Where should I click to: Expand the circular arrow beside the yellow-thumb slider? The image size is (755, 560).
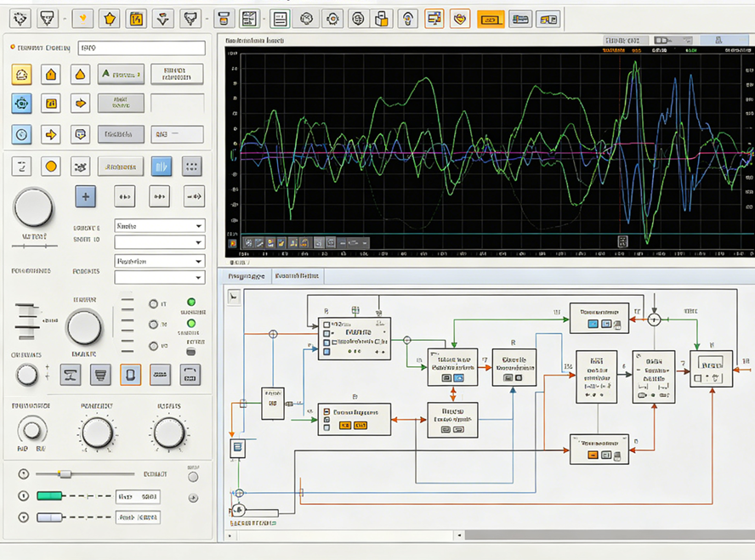23,474
